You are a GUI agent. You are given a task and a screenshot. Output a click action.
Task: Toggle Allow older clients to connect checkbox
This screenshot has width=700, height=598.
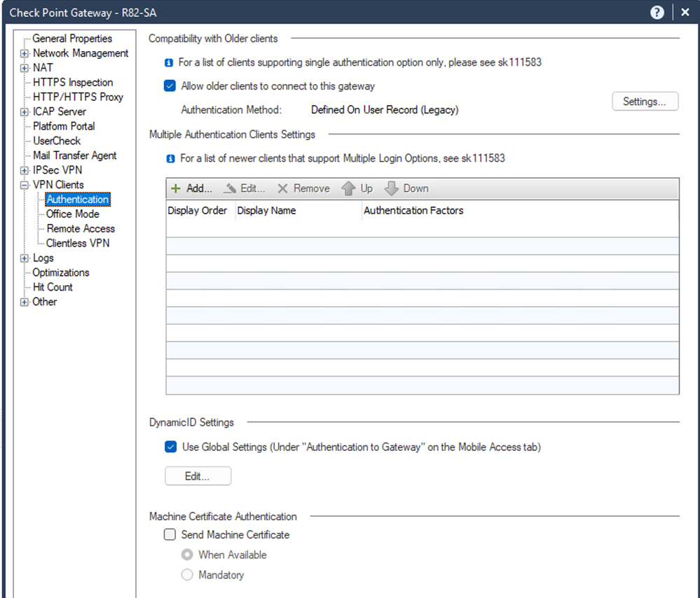[170, 85]
